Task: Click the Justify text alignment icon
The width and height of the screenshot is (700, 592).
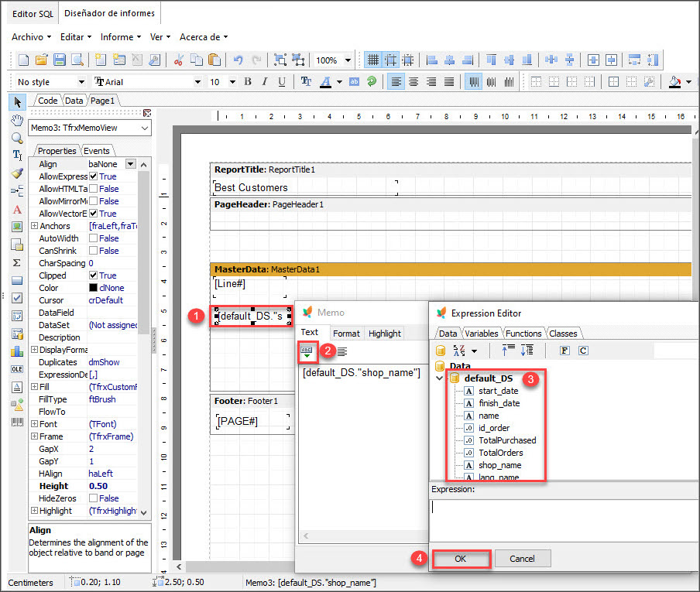Action: click(x=448, y=81)
